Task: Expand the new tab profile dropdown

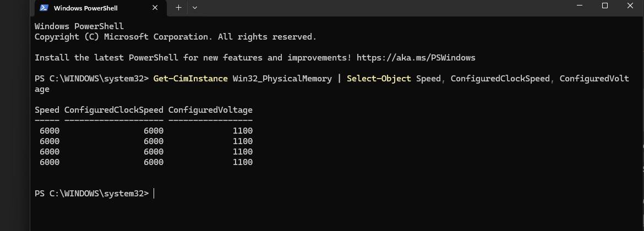Action: click(x=195, y=8)
